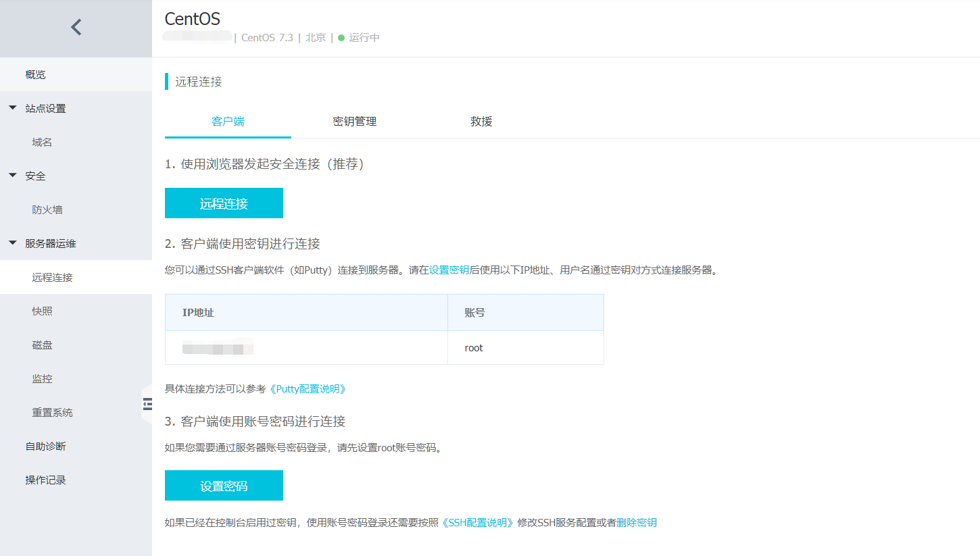Click the 远程连接 button
Screen dimensions: 980x556
pos(224,203)
